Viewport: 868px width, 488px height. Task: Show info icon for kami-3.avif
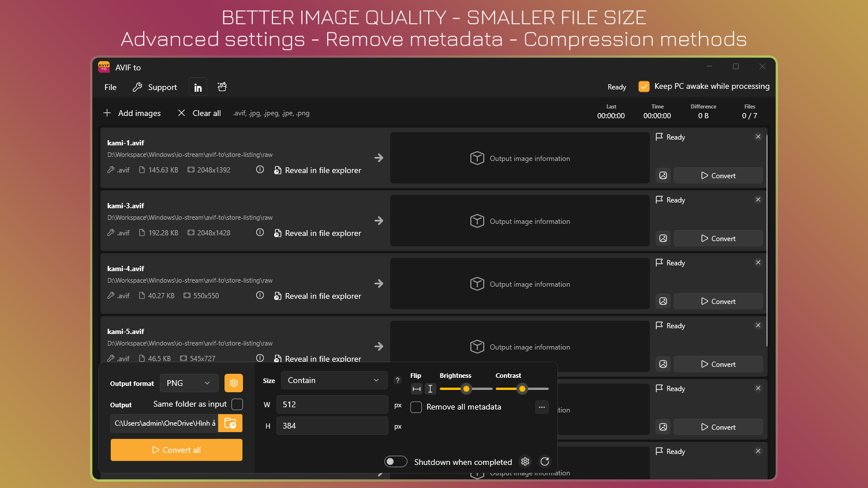[260, 232]
